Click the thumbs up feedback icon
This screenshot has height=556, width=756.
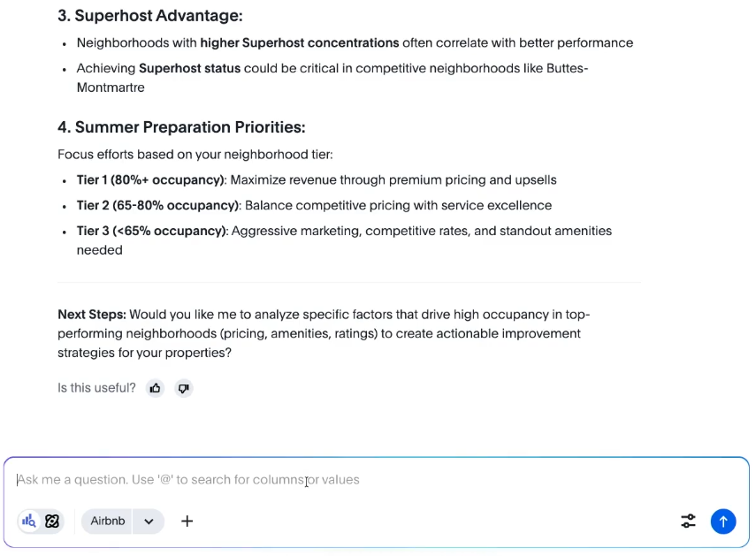[156, 388]
